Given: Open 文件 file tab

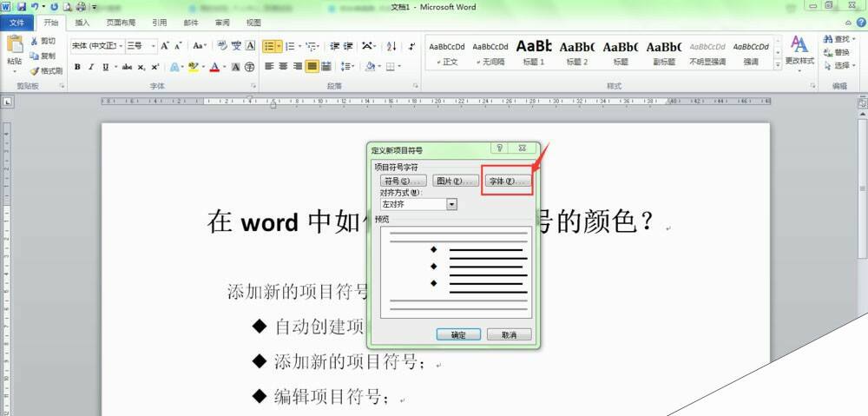Looking at the screenshot, I should coord(17,23).
